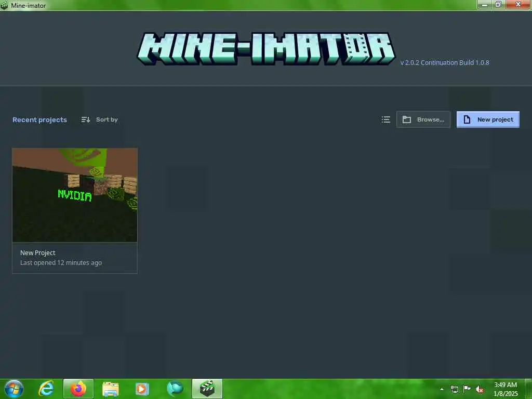Open the clock showing 3:49 AM
The height and width of the screenshot is (399, 532).
click(x=506, y=389)
